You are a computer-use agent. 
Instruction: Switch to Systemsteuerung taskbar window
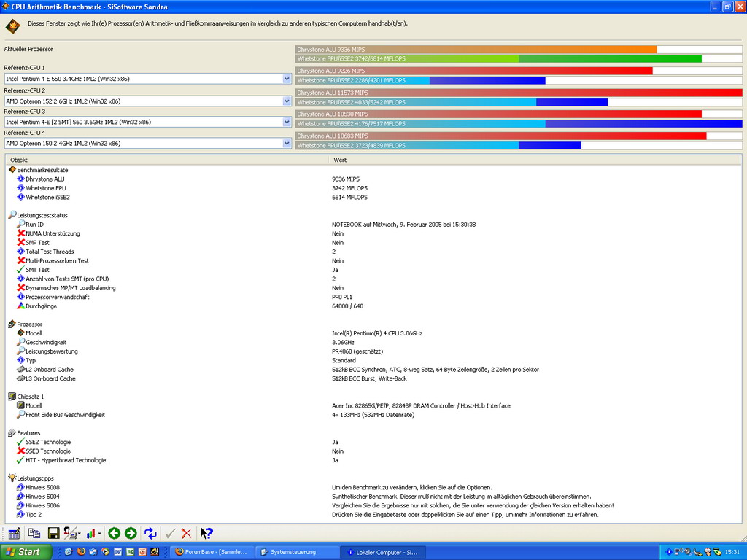point(297,552)
